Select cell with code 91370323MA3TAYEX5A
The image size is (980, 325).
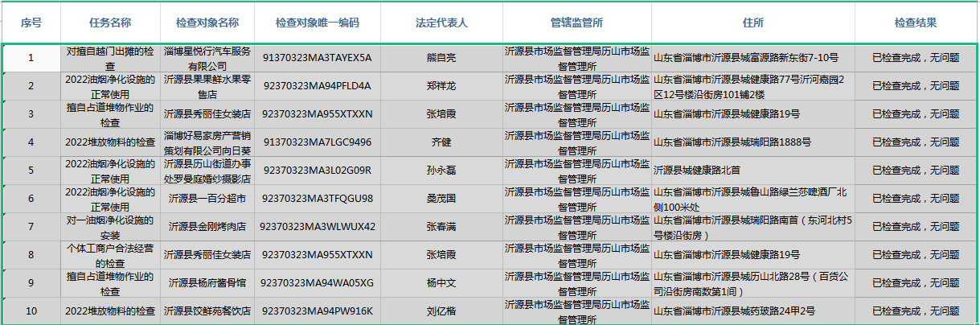pos(318,58)
